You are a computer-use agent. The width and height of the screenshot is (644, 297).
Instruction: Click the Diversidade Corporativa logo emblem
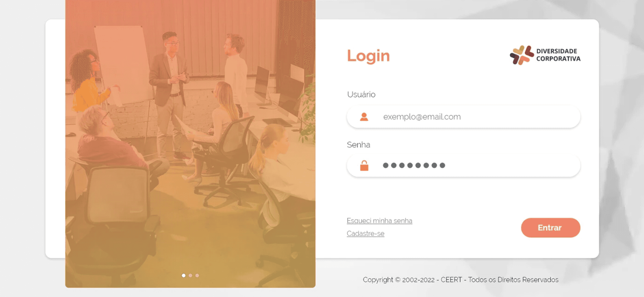[x=521, y=55]
